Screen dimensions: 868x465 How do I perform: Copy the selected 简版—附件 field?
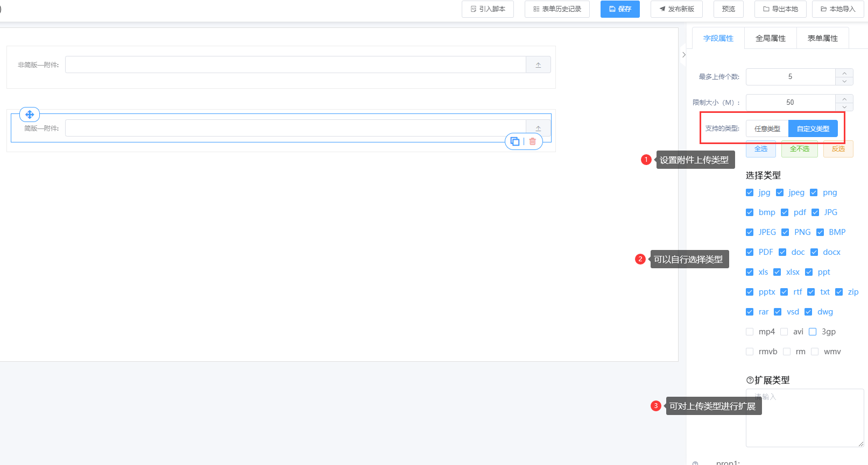click(x=515, y=141)
